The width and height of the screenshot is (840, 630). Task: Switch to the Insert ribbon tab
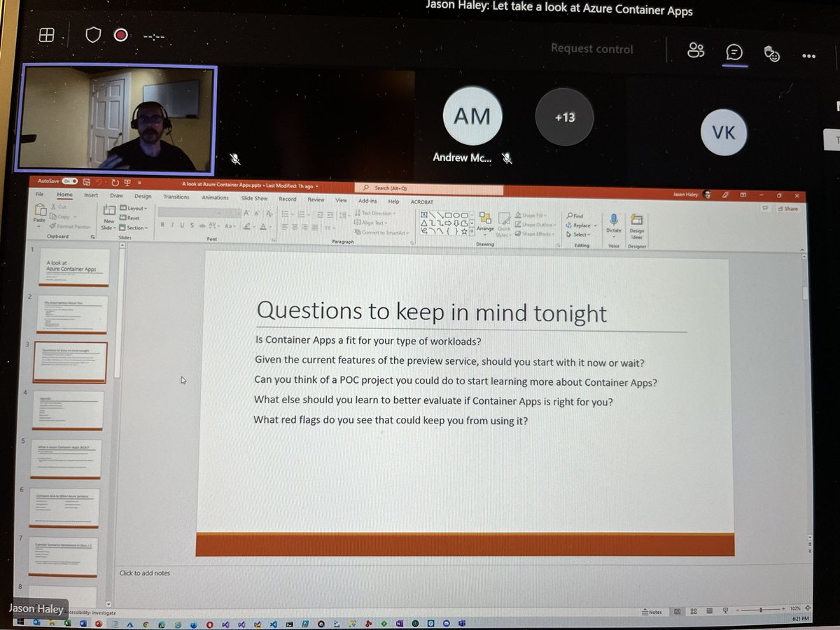point(91,195)
